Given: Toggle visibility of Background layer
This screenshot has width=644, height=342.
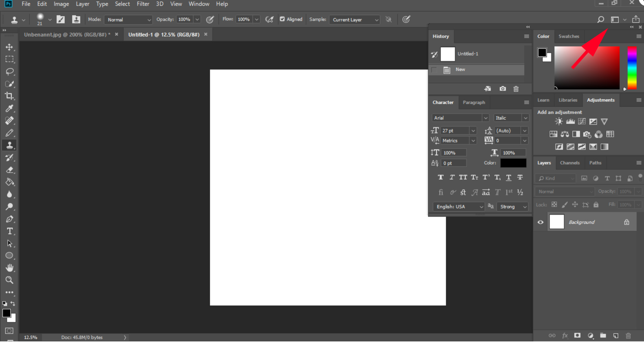Looking at the screenshot, I should tap(540, 221).
